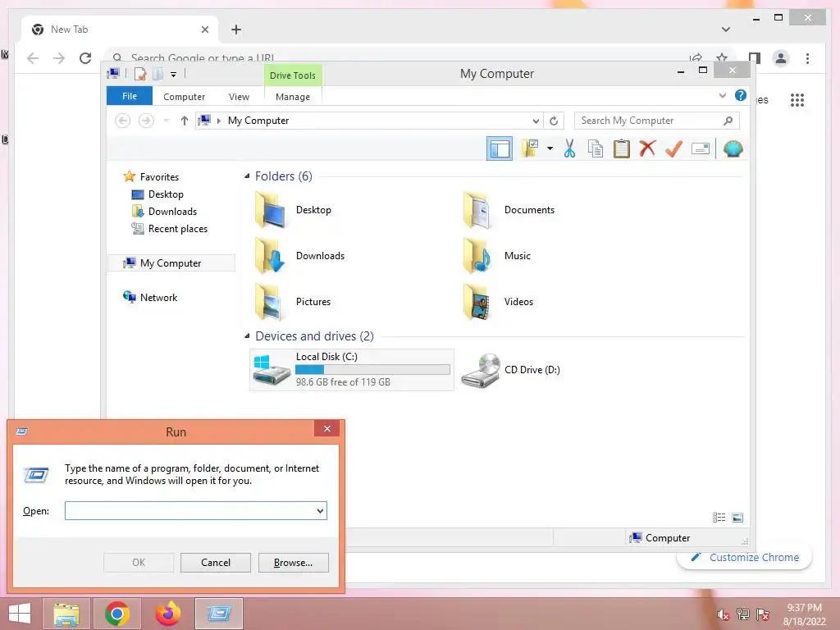Switch to details view icon
840x630 pixels.
(719, 517)
